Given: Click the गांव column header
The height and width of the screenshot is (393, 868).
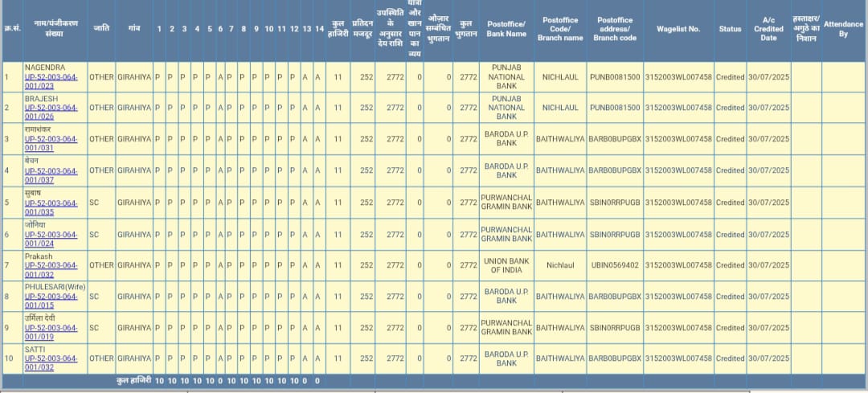Looking at the screenshot, I should [x=133, y=29].
